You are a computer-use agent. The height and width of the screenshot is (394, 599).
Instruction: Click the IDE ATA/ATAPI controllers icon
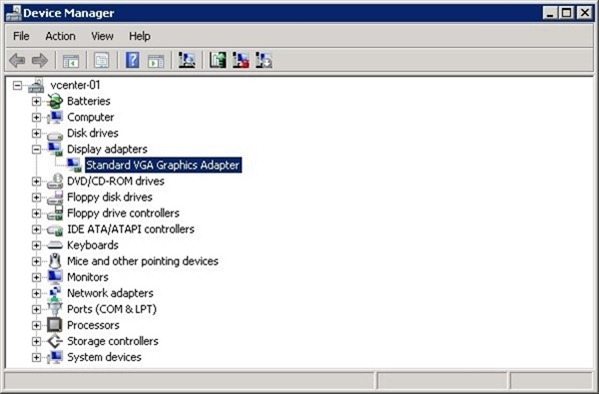[x=55, y=230]
